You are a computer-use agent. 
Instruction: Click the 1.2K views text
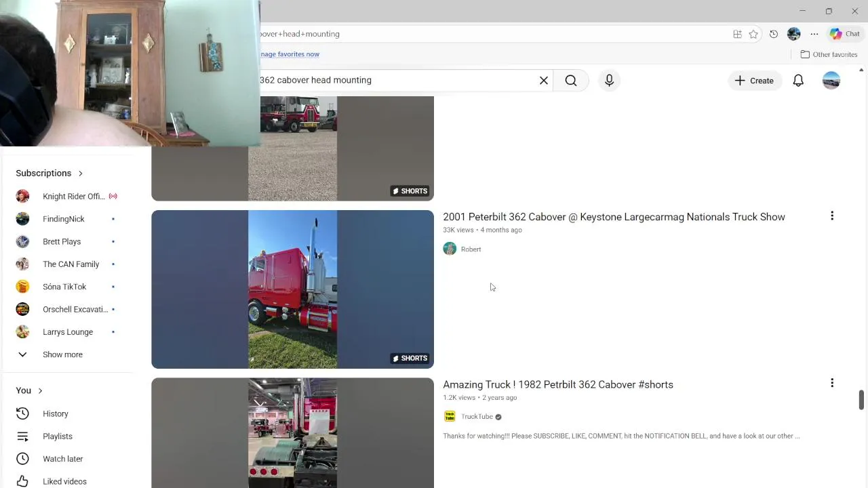(459, 398)
